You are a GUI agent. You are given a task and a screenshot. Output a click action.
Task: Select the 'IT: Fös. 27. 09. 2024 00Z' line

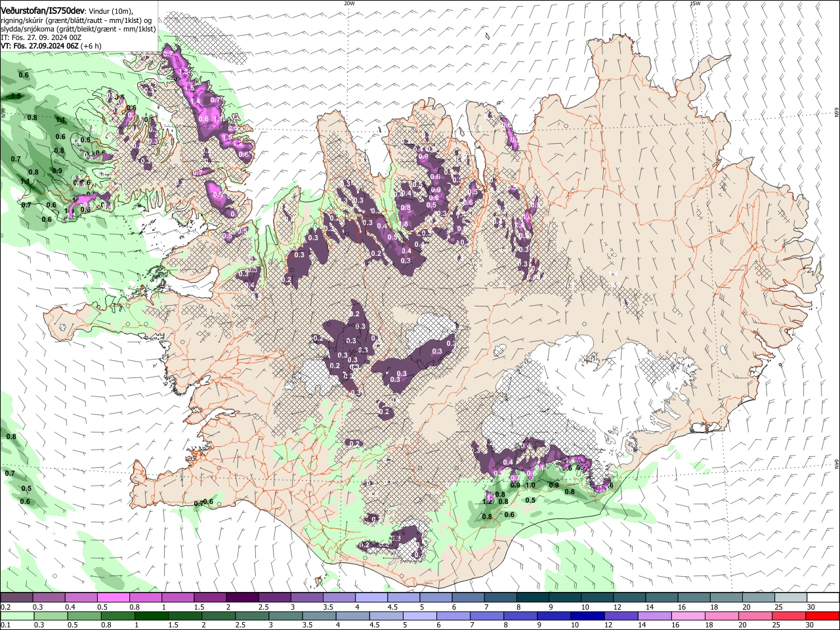pos(41,37)
